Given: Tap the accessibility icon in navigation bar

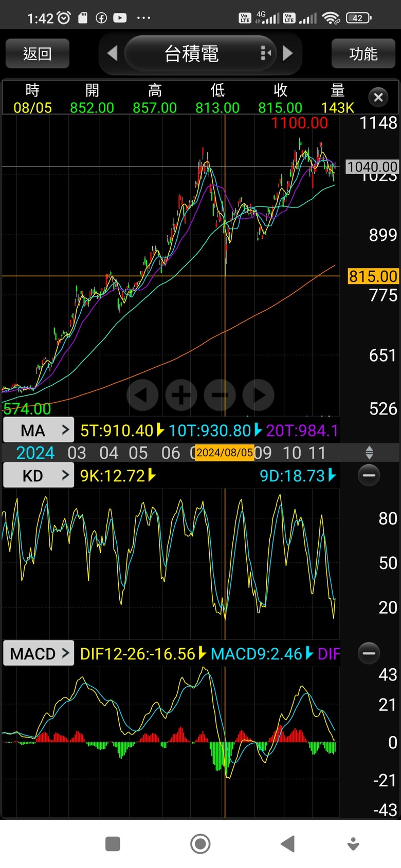Looking at the screenshot, I should 353,844.
